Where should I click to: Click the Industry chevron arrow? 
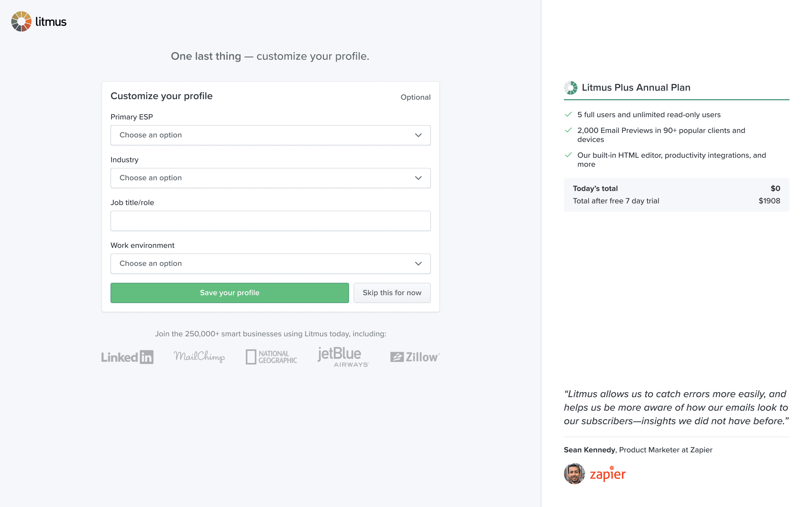click(x=418, y=178)
